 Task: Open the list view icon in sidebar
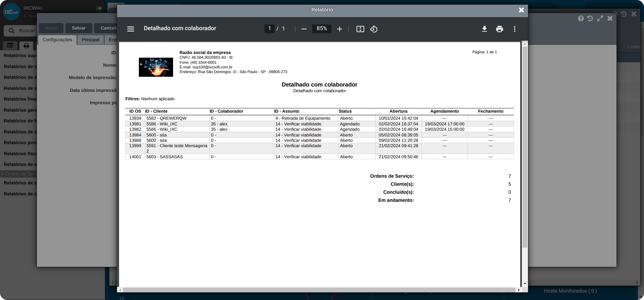pyautogui.click(x=10, y=45)
